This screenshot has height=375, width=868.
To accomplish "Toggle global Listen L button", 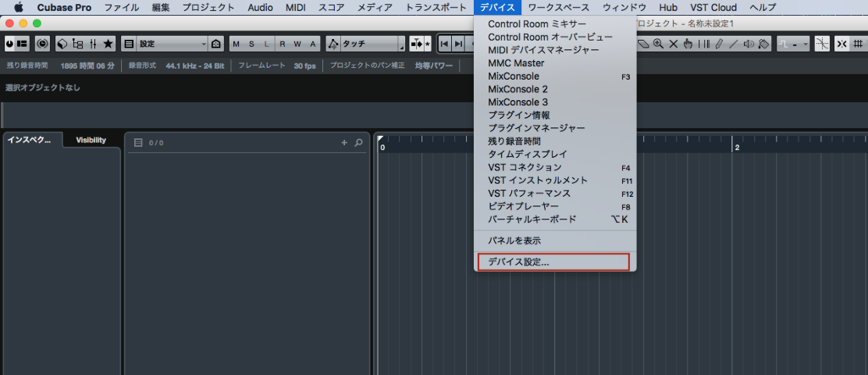I will [x=266, y=44].
